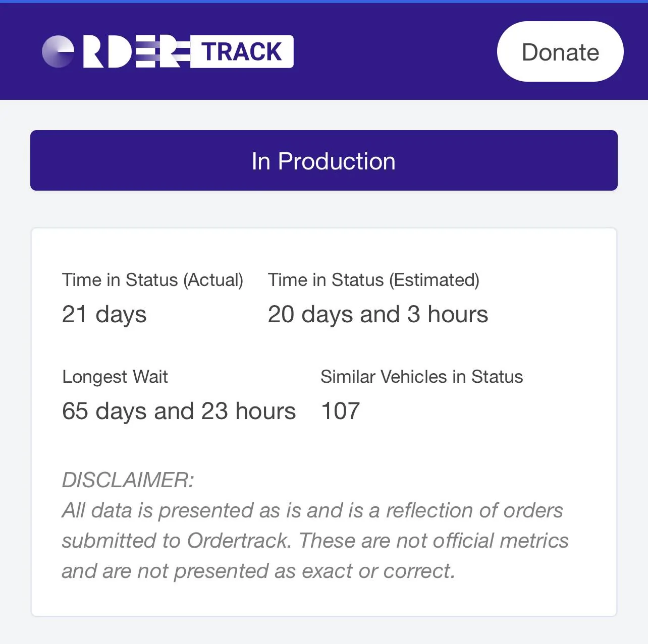Select the 65 days and 23 hours value
Viewport: 648px width, 644px height.
point(179,411)
